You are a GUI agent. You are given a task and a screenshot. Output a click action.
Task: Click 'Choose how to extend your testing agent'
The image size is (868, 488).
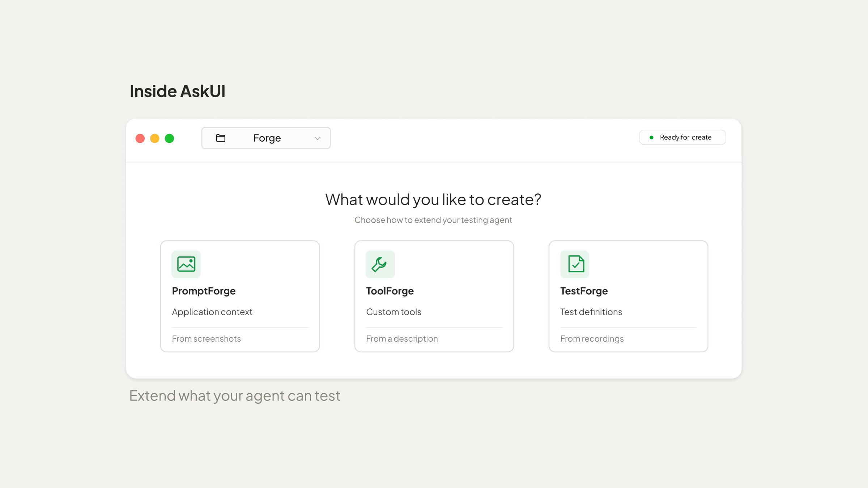coord(433,220)
